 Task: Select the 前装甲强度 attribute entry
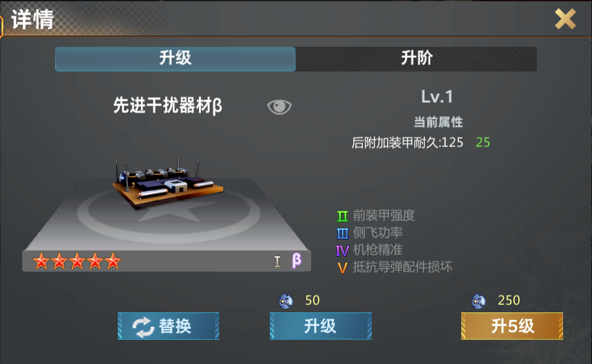point(383,216)
